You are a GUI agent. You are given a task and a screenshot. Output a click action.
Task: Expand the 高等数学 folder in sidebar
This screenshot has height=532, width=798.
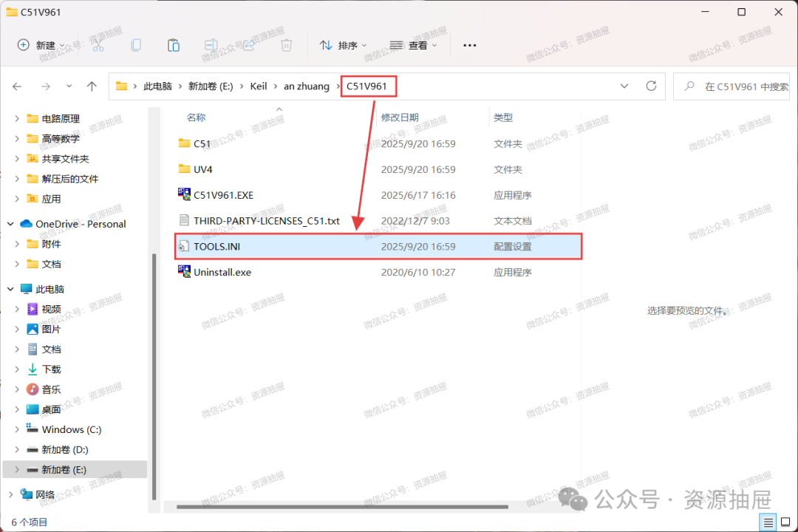coord(17,139)
